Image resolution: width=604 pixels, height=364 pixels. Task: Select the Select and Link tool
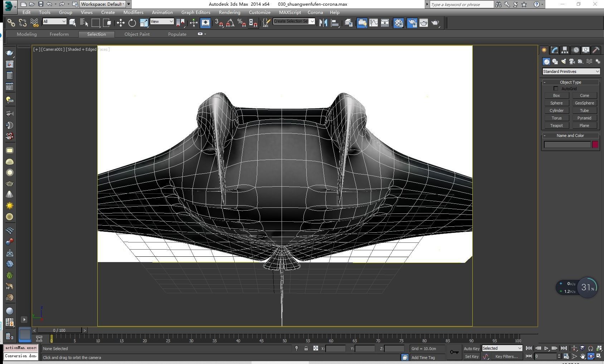[x=11, y=23]
